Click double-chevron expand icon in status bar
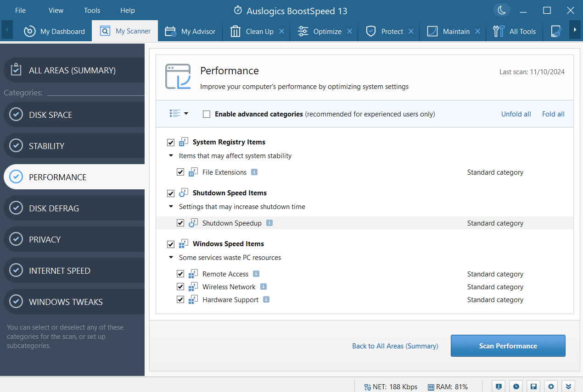The image size is (583, 392). coord(568,386)
